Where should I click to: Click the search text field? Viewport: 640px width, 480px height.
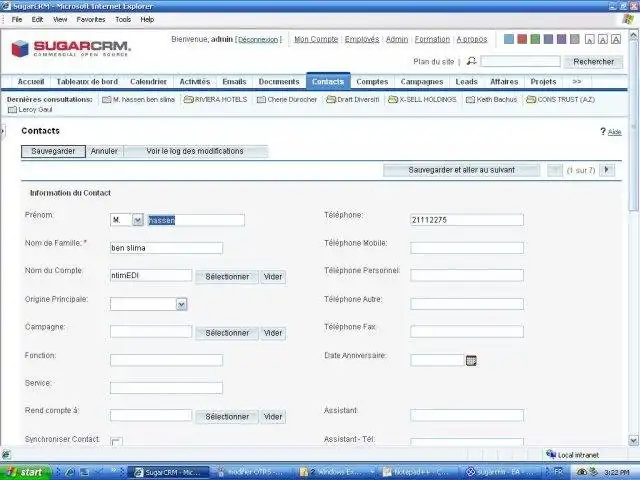[520, 62]
